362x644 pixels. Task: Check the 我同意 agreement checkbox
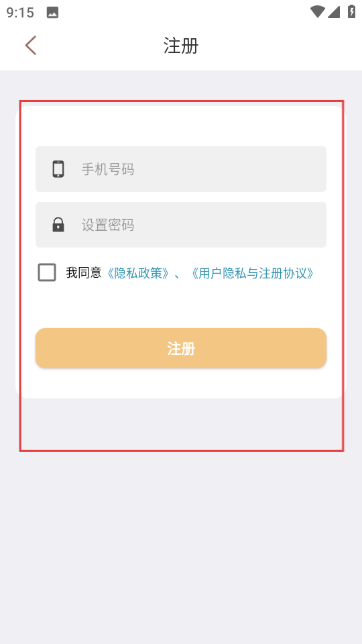click(x=47, y=272)
